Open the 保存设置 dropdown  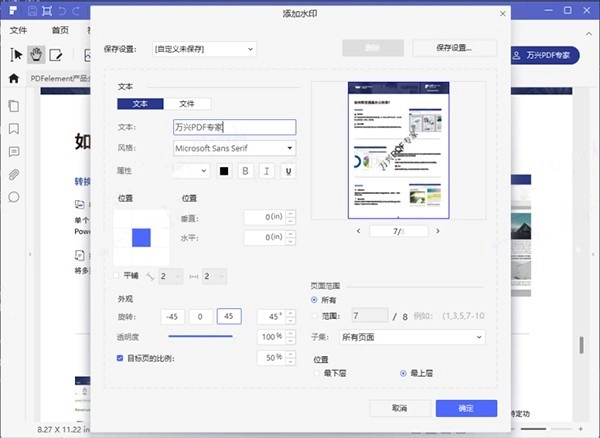[x=204, y=48]
